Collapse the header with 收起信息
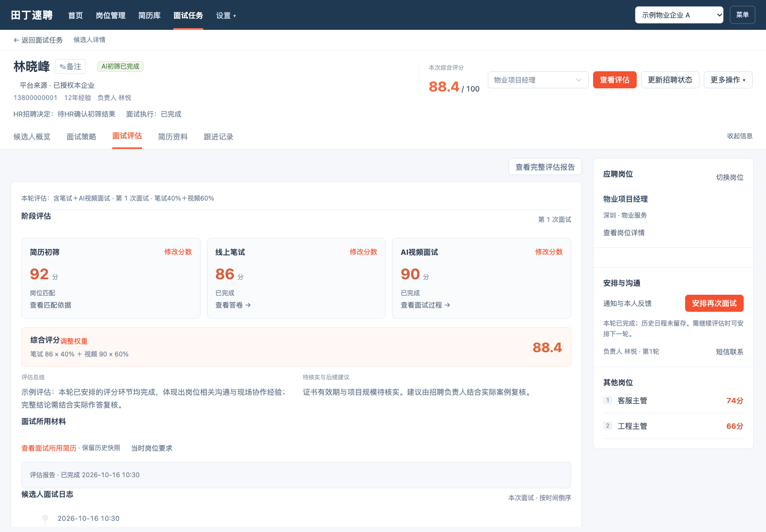Screen dimensions: 766x532 pos(740,136)
